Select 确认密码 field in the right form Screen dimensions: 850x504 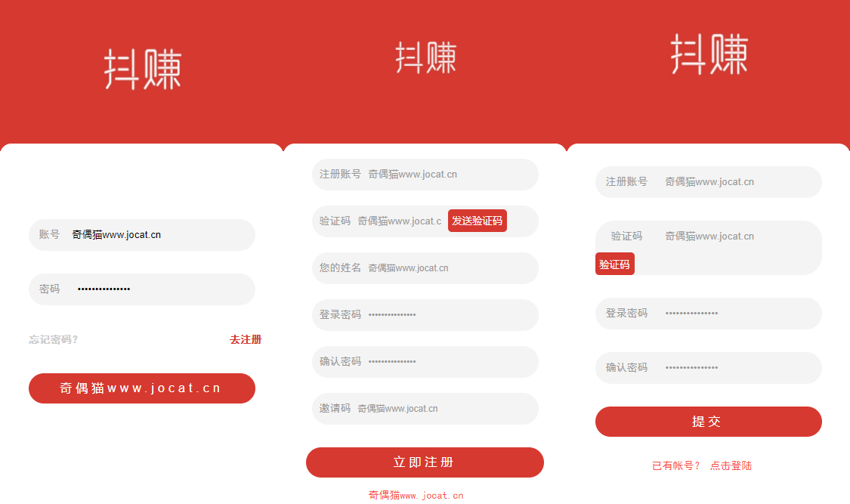tap(709, 368)
